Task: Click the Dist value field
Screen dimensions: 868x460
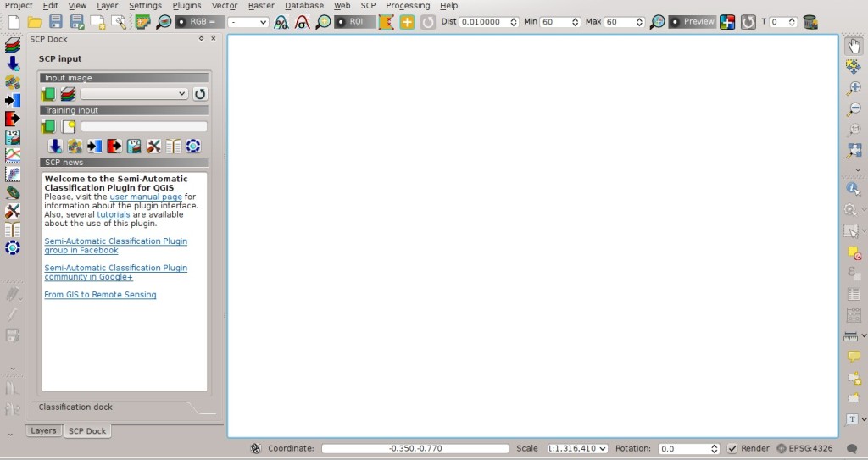Action: coord(484,22)
